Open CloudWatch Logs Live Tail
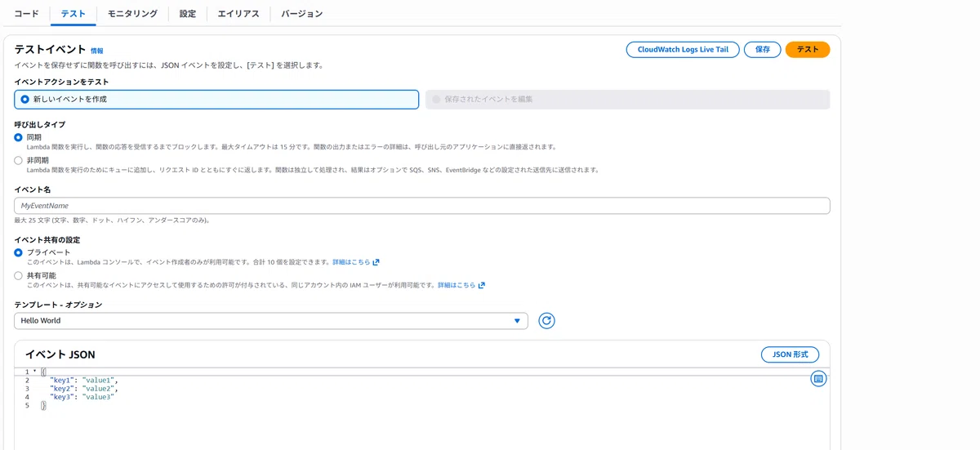The height and width of the screenshot is (450, 980). 683,50
